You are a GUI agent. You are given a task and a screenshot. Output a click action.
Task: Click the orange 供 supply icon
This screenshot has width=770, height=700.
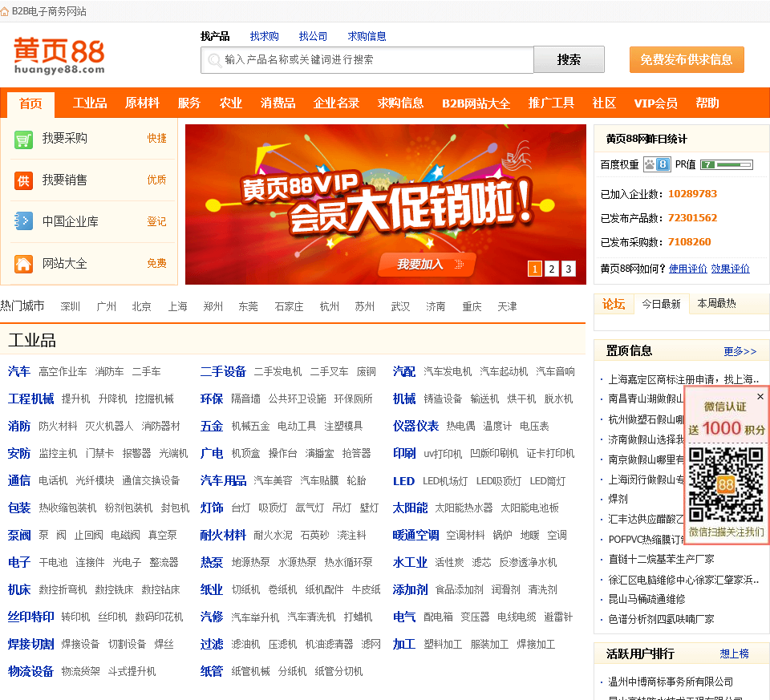23,180
